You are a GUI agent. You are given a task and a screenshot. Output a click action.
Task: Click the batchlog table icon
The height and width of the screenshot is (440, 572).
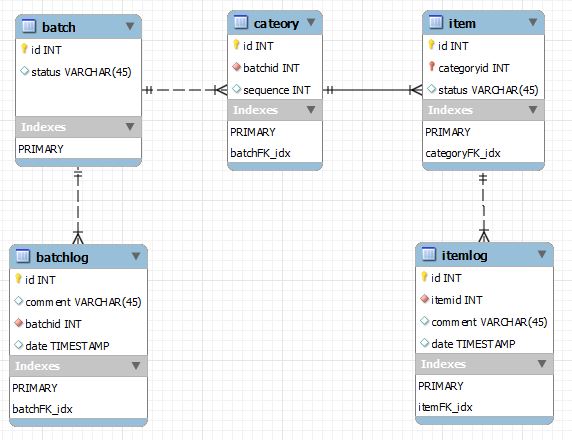[23, 256]
